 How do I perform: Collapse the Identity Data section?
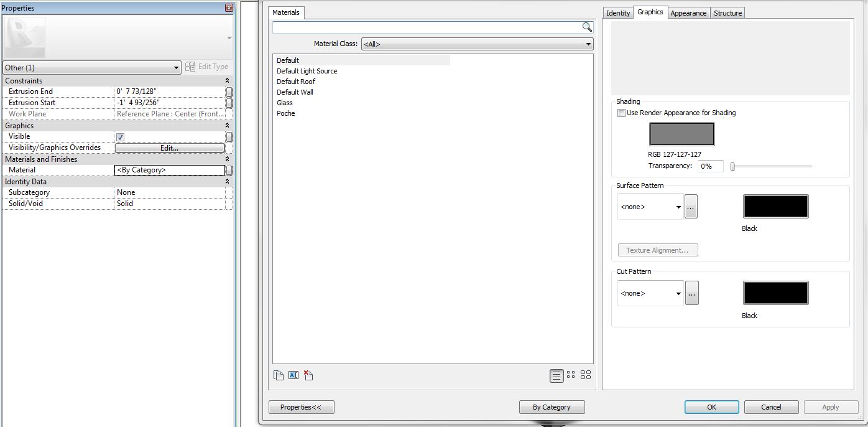(227, 182)
